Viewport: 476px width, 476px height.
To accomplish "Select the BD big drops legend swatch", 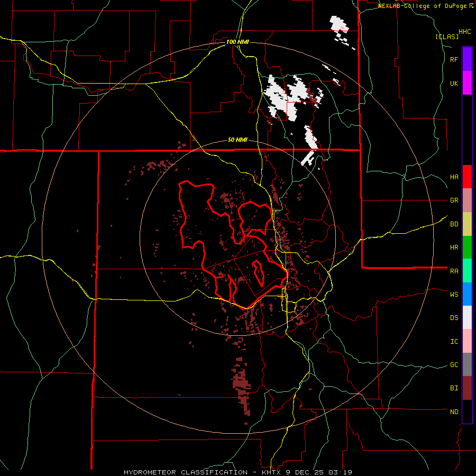I will [467, 224].
